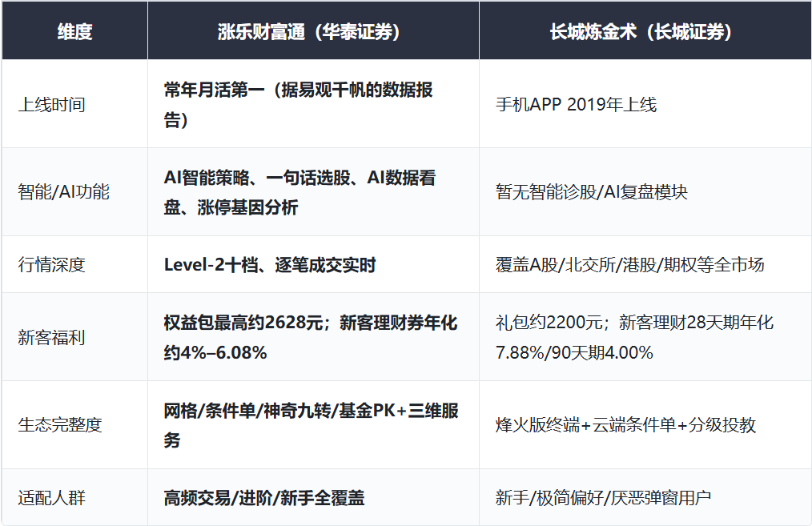Select row label '上线时间'
The image size is (812, 526).
pos(74,104)
